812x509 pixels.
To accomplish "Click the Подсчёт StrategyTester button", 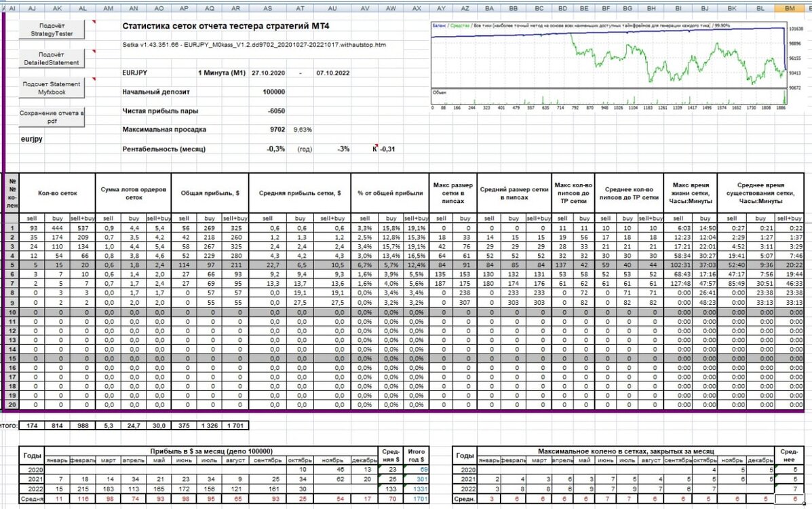I will (52, 30).
